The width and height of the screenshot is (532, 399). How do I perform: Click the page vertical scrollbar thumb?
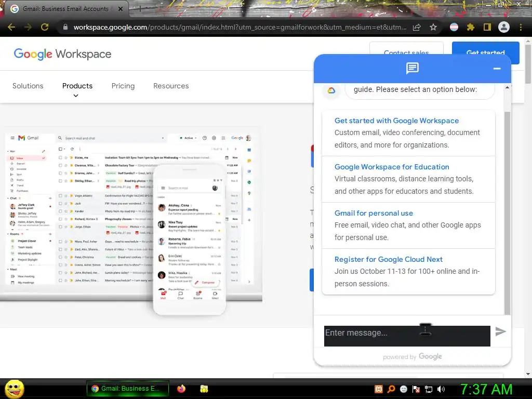point(528,64)
